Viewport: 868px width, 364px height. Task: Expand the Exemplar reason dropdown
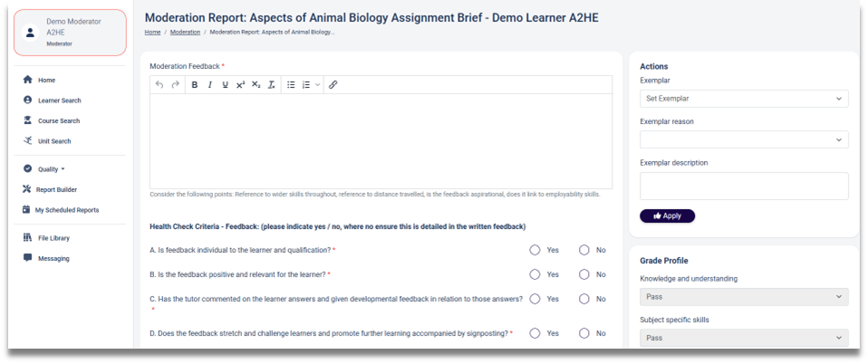click(x=743, y=139)
